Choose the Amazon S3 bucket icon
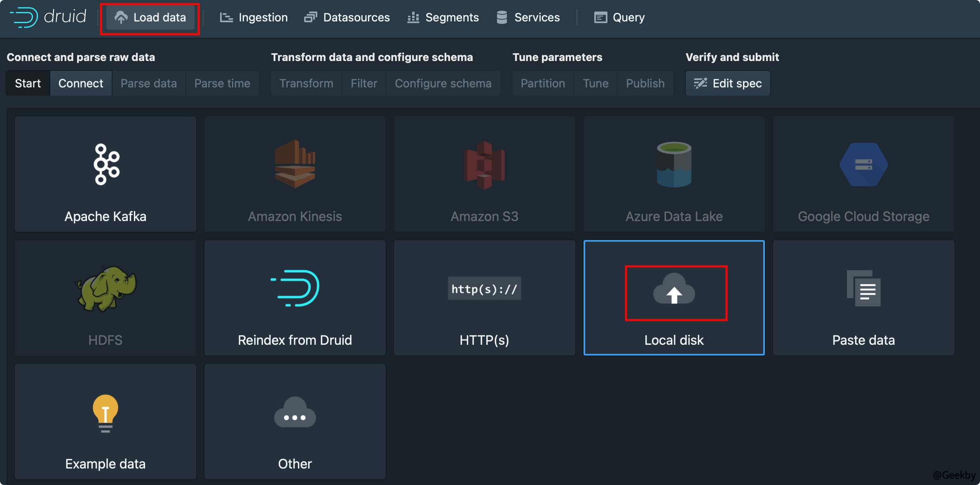This screenshot has height=485, width=980. (x=485, y=165)
